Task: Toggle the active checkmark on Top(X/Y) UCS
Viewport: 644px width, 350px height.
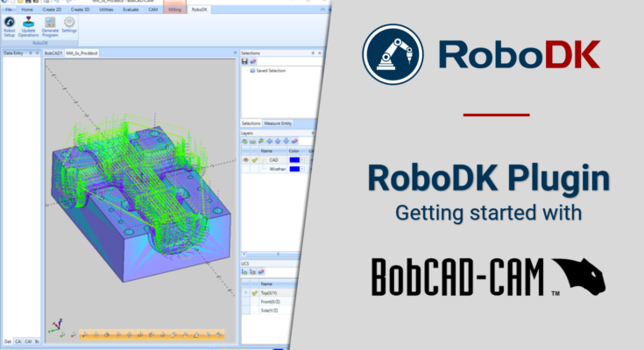Action: [255, 292]
